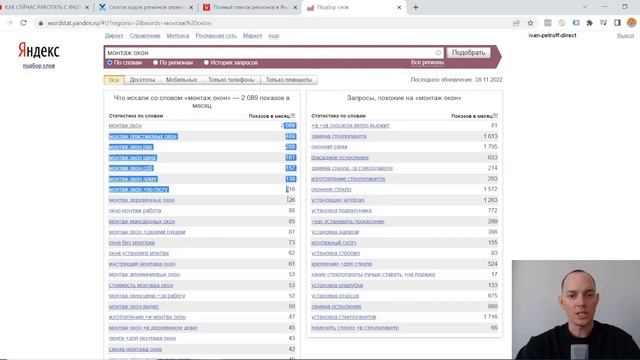640x360 pixels.
Task: Select the 'По регионам' radio button
Action: coord(156,62)
